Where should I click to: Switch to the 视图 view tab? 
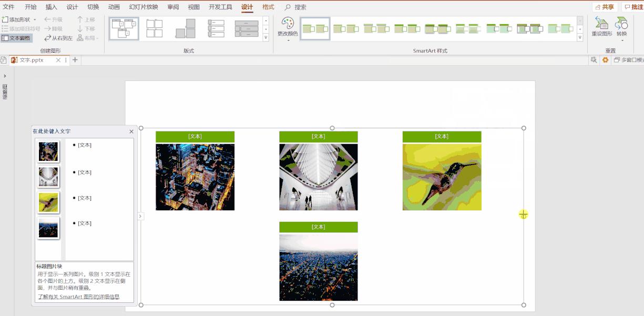pyautogui.click(x=194, y=7)
